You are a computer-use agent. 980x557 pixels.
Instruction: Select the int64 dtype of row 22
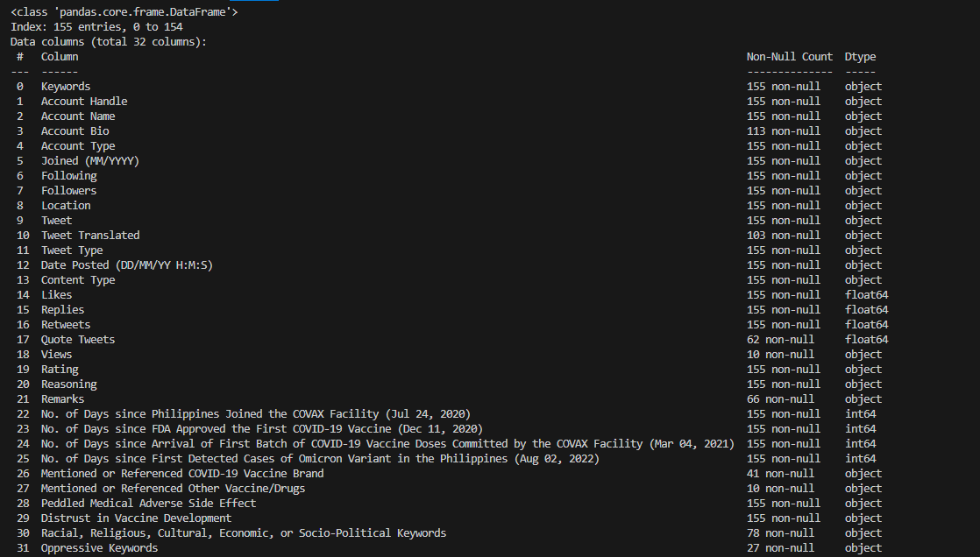point(860,414)
